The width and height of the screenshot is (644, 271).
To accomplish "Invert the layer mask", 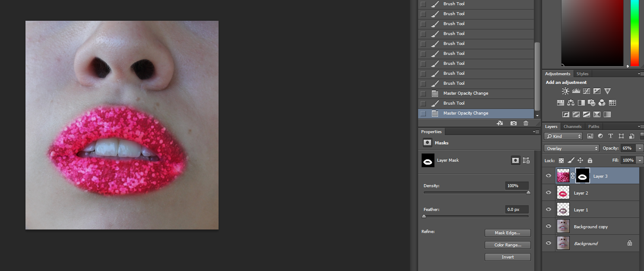I will point(507,257).
